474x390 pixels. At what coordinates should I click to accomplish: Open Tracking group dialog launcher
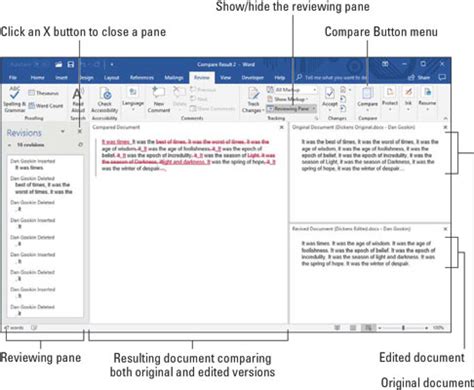pyautogui.click(x=316, y=118)
